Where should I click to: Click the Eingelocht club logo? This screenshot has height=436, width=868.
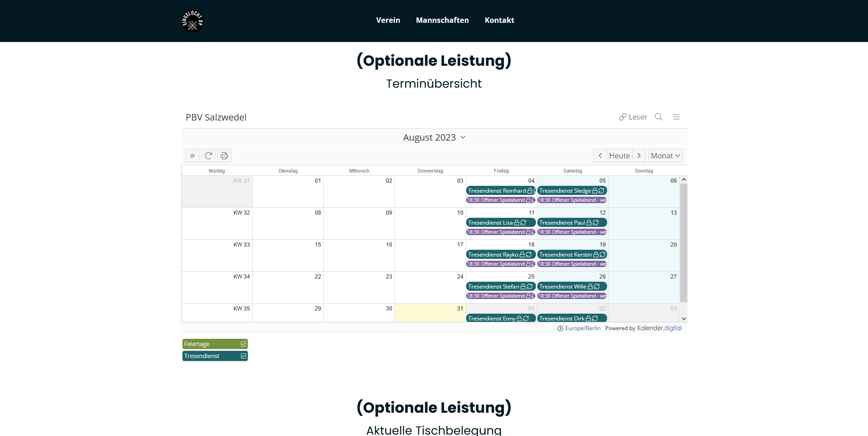[192, 21]
